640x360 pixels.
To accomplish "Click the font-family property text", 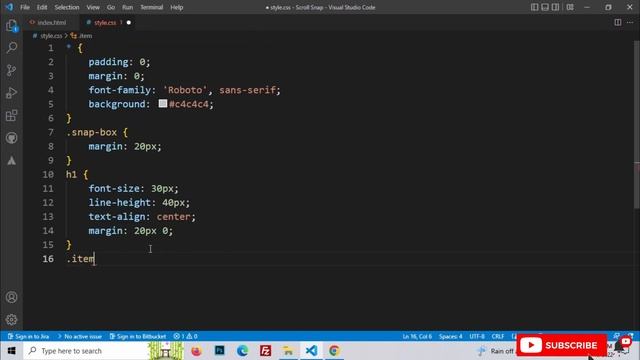I will point(120,90).
